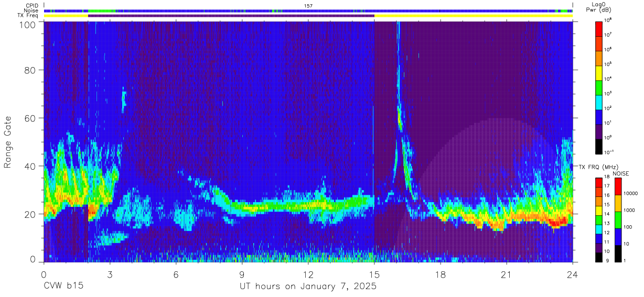Click the 10⁸ tick label on power colorbar
Viewport: 644px width, 297px height.
tap(609, 20)
